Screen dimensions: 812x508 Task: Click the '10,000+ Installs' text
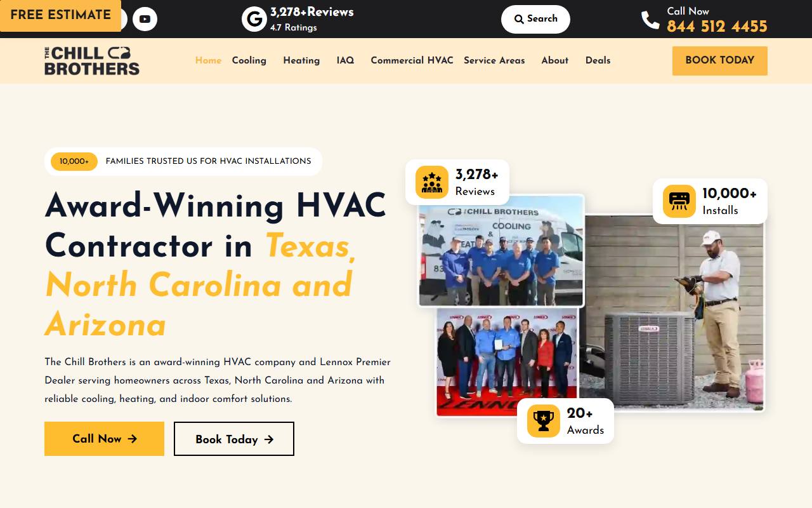coord(730,202)
